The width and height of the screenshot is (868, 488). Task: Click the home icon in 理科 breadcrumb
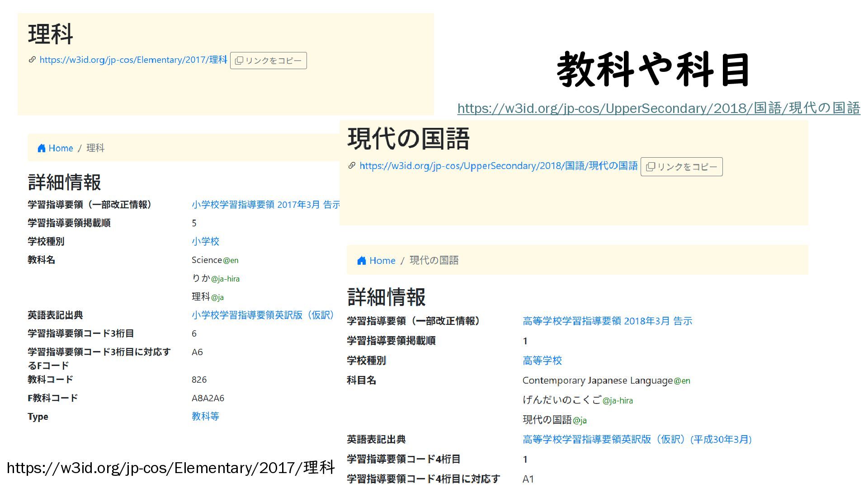pyautogui.click(x=42, y=148)
